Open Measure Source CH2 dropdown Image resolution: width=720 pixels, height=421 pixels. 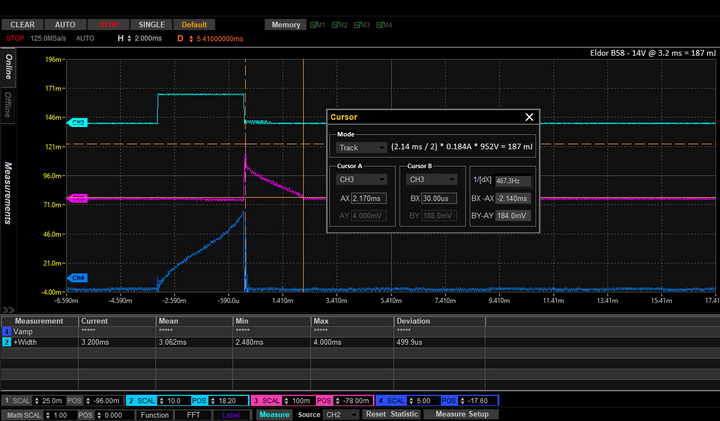coord(340,414)
